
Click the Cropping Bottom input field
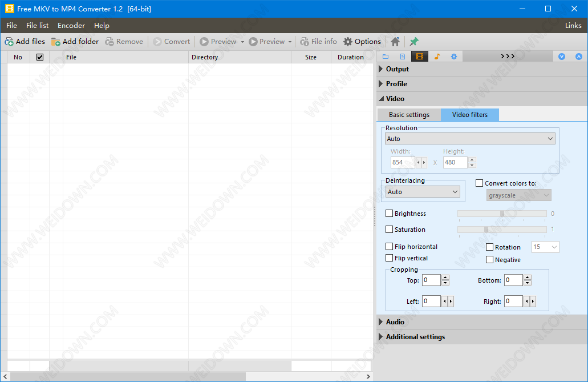coord(513,280)
